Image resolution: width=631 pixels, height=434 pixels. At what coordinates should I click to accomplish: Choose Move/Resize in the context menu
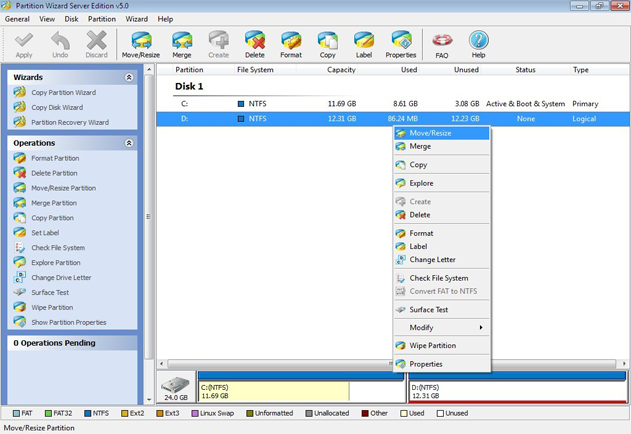441,133
